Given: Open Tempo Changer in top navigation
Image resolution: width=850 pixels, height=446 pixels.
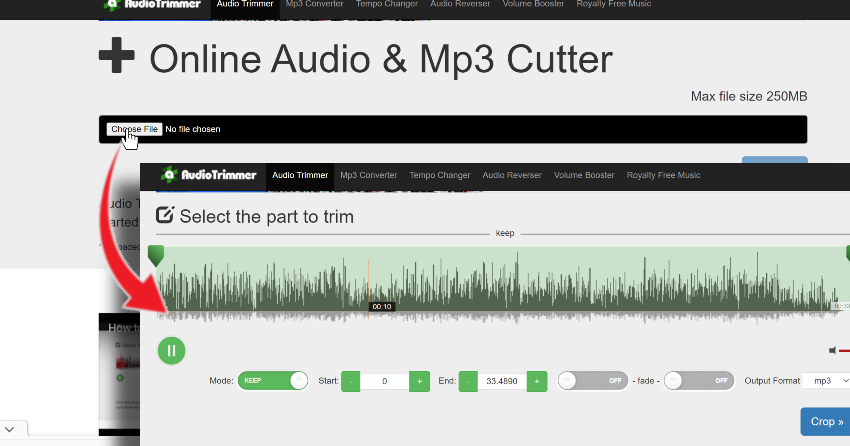Looking at the screenshot, I should 387,4.
